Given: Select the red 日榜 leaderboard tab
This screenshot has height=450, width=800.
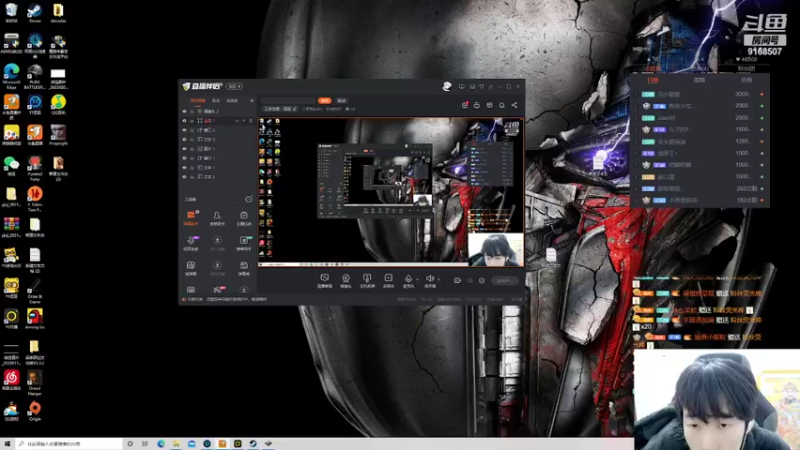Looking at the screenshot, I should tap(653, 80).
